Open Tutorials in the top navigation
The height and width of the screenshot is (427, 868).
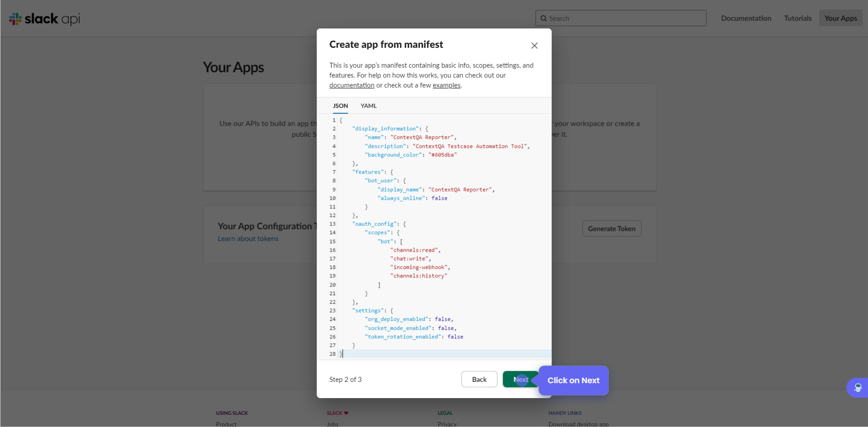[797, 19]
